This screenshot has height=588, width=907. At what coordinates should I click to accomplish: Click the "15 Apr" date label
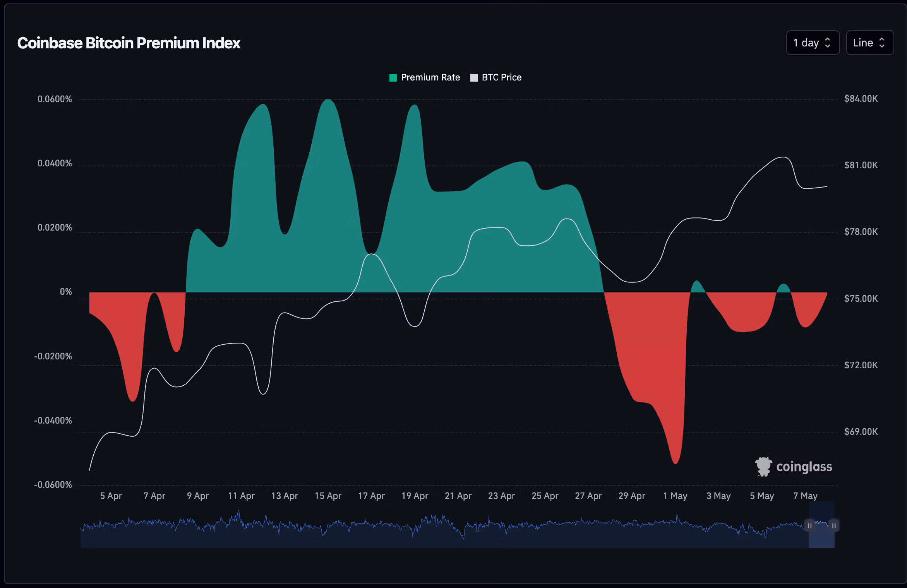point(328,496)
